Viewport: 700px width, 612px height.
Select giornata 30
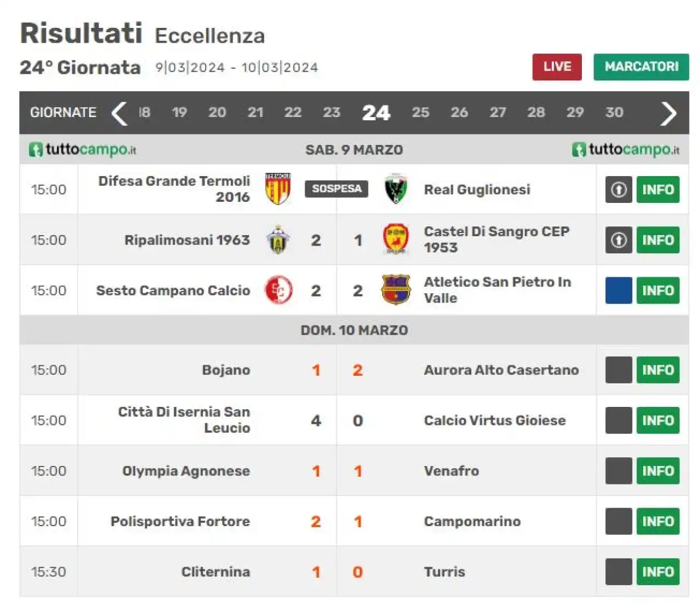(x=614, y=113)
